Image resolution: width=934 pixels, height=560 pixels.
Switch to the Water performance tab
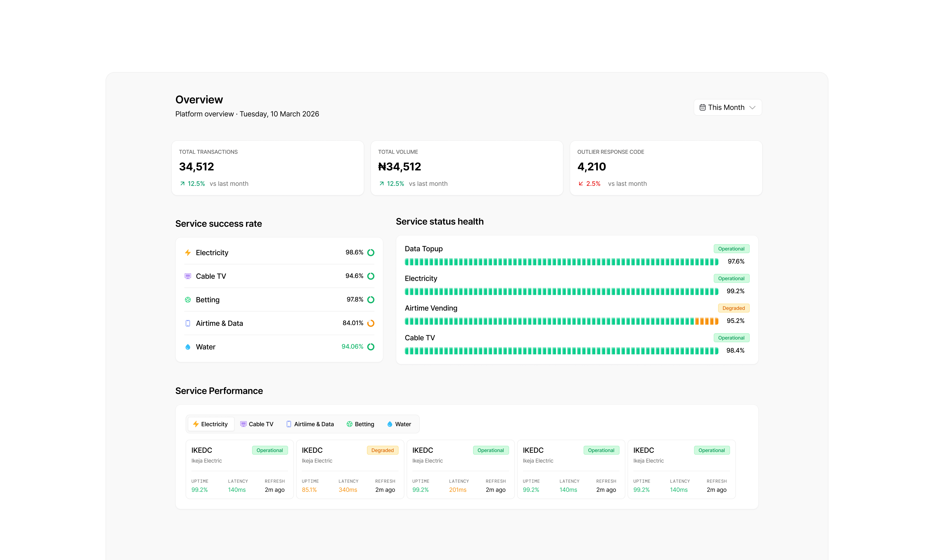(x=399, y=424)
